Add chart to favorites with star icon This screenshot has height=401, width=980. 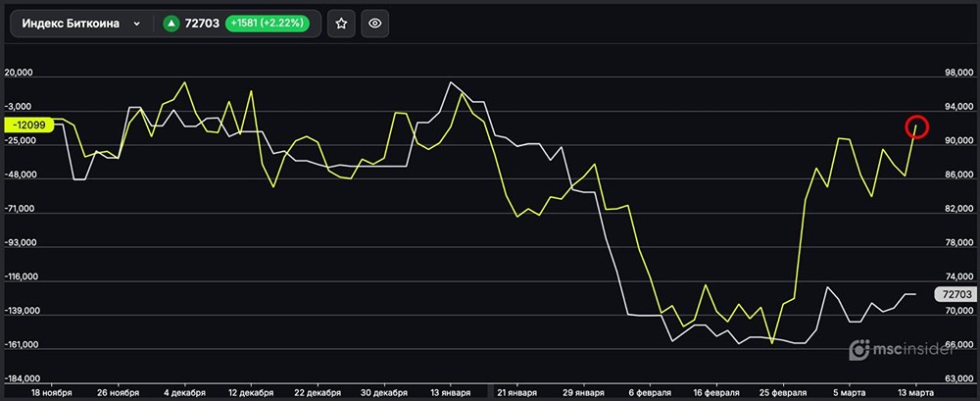[x=341, y=24]
